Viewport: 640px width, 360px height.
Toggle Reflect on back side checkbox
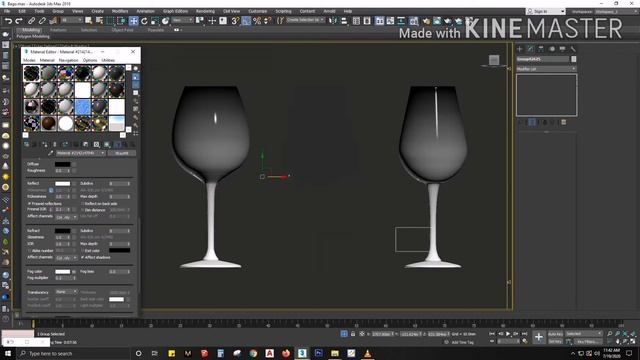(82, 203)
